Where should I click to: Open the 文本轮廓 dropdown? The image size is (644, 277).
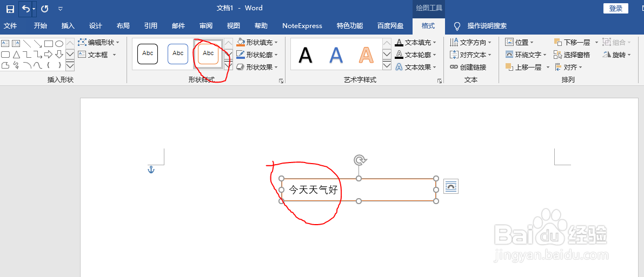point(416,55)
